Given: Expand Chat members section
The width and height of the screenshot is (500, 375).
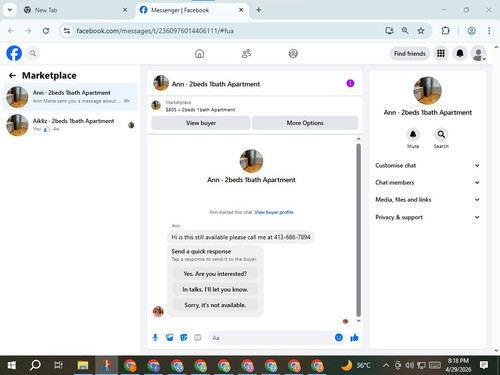Looking at the screenshot, I should 428,183.
